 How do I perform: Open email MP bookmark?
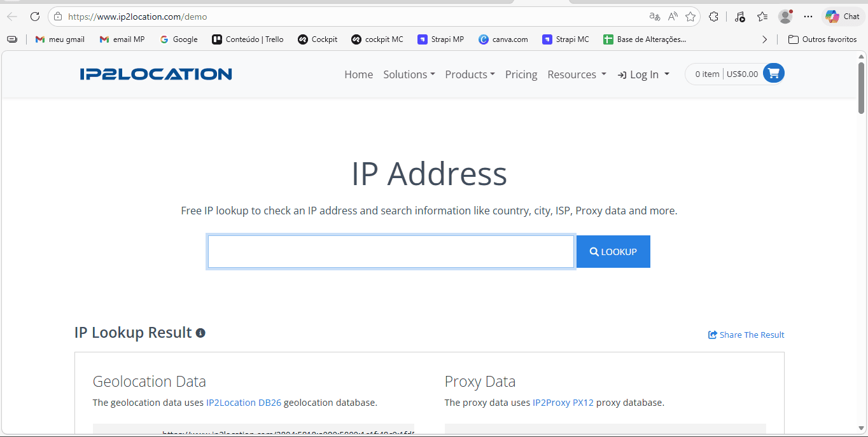coord(122,39)
